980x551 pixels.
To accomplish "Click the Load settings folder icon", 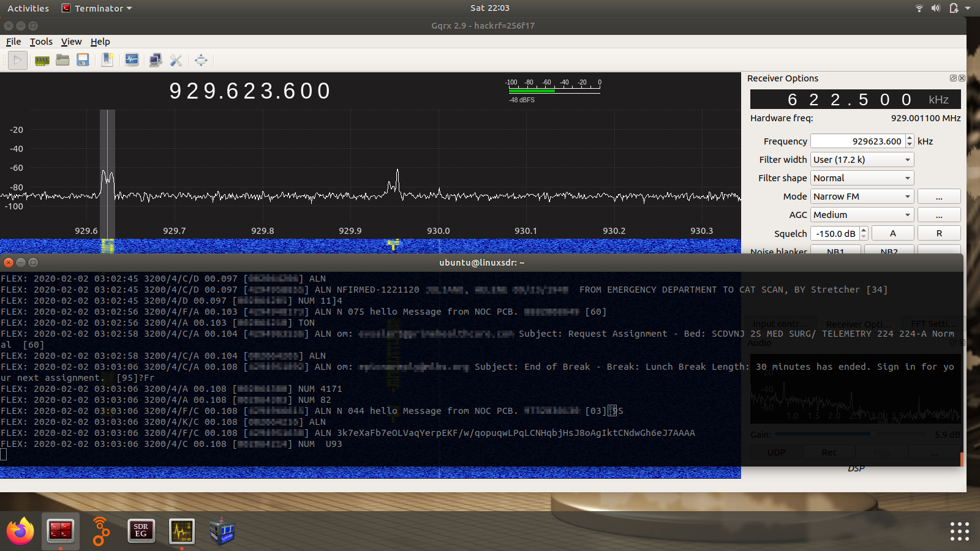I will (62, 60).
